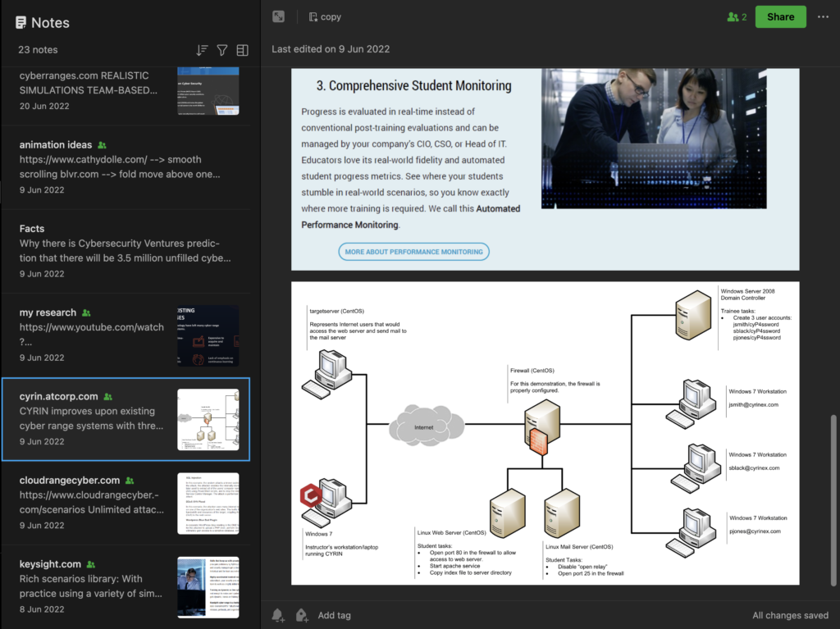Click the Add tag input field

(335, 615)
